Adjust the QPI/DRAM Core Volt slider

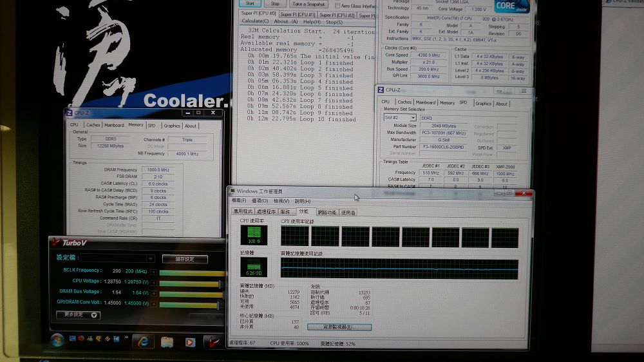[x=190, y=305]
